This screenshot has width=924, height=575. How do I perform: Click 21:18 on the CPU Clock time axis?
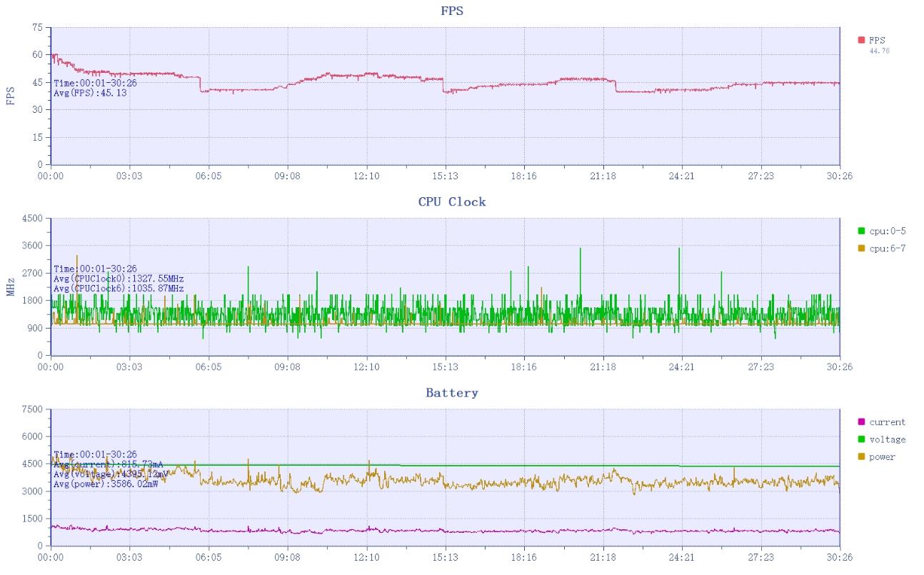tap(603, 366)
